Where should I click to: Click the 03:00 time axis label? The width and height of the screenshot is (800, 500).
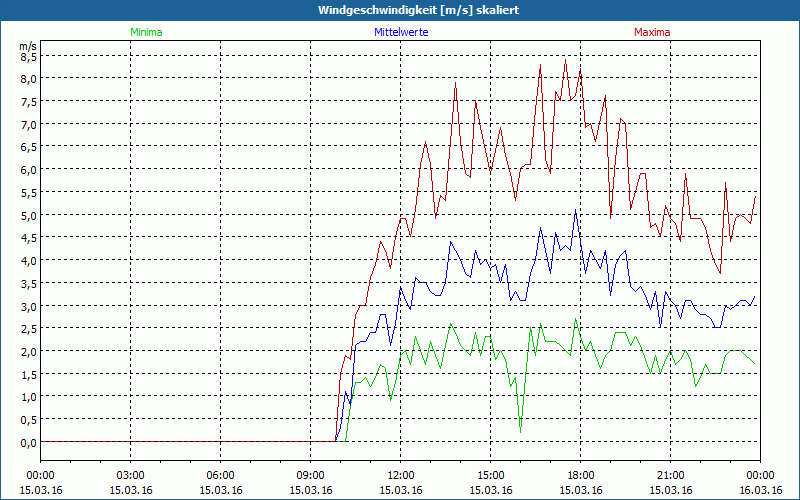131,476
